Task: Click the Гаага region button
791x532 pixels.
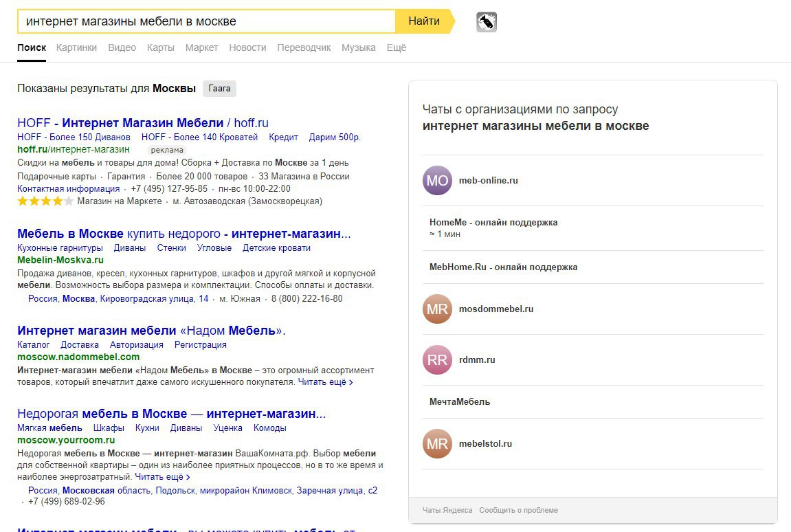Action: tap(219, 89)
